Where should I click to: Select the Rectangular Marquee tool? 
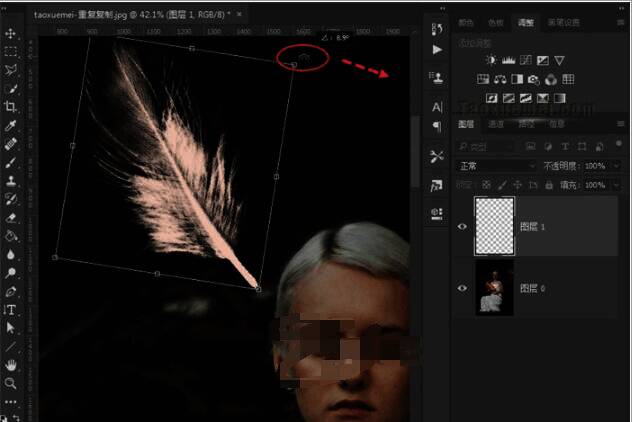[x=11, y=52]
